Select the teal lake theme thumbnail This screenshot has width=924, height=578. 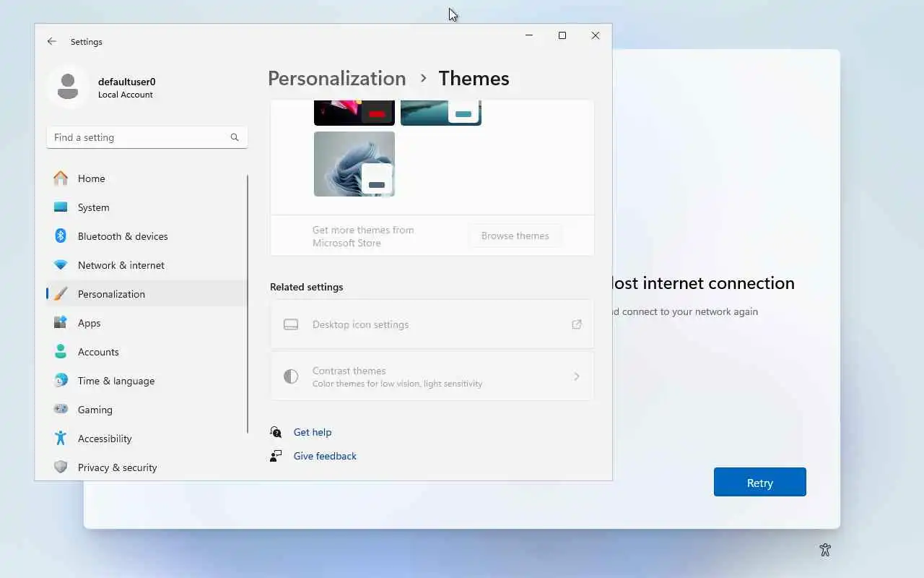pyautogui.click(x=441, y=113)
